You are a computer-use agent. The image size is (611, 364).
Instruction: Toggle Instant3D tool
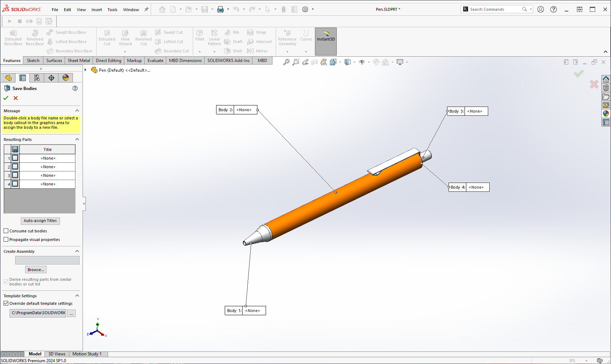(x=326, y=41)
